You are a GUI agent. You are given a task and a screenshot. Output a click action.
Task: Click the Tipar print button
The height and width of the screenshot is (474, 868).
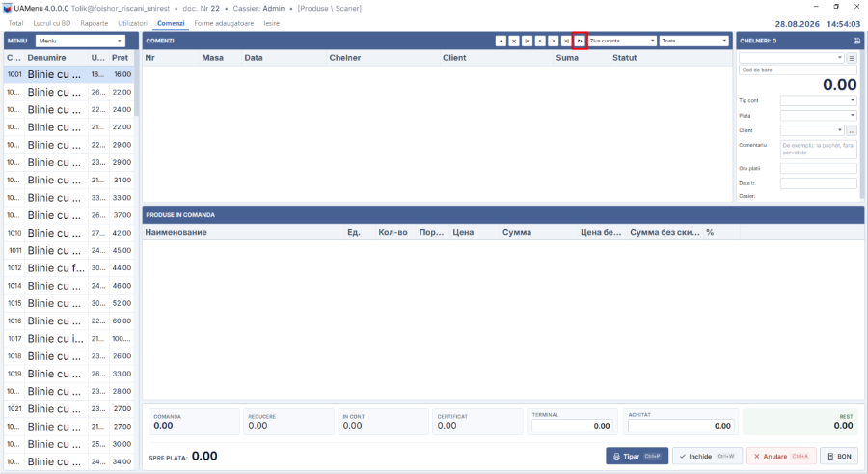click(637, 456)
